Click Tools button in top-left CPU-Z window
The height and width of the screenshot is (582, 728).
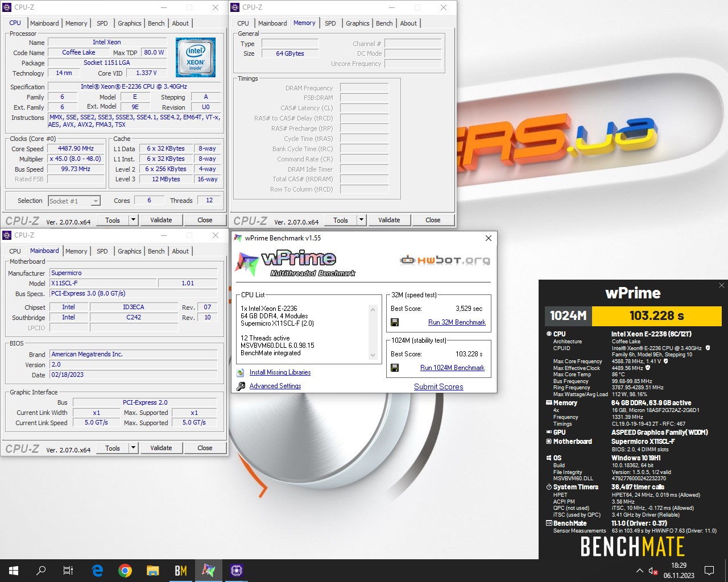[x=113, y=220]
